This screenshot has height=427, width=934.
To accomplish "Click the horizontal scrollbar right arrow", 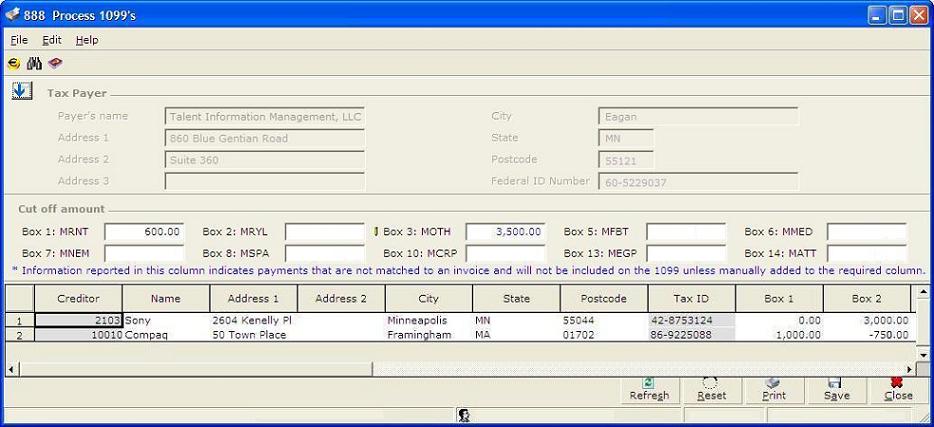I will click(909, 369).
